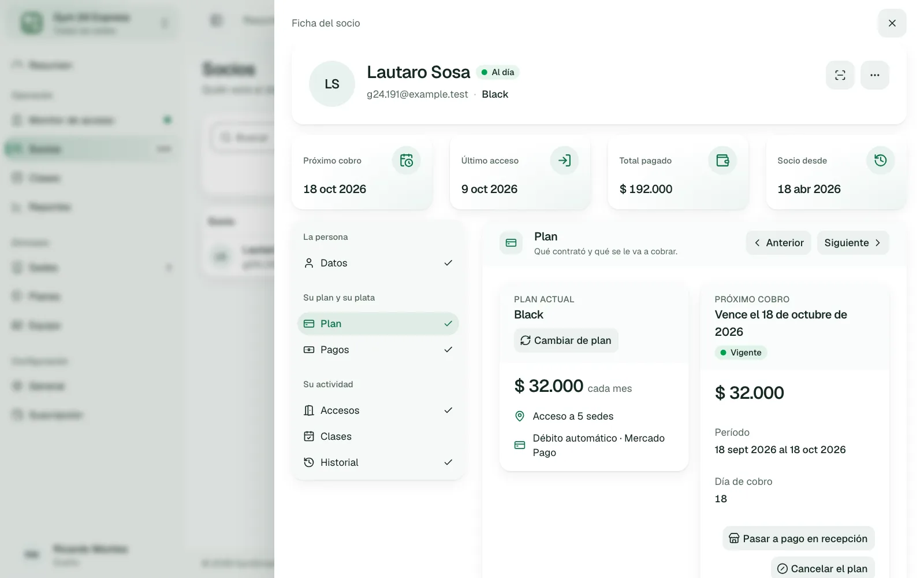
Task: Go to Siguiente section
Action: tap(852, 243)
